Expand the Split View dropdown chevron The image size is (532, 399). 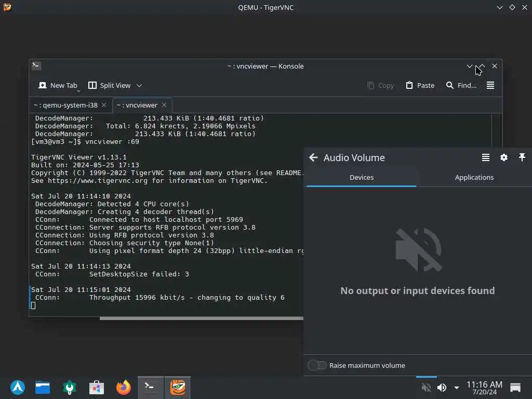(139, 86)
